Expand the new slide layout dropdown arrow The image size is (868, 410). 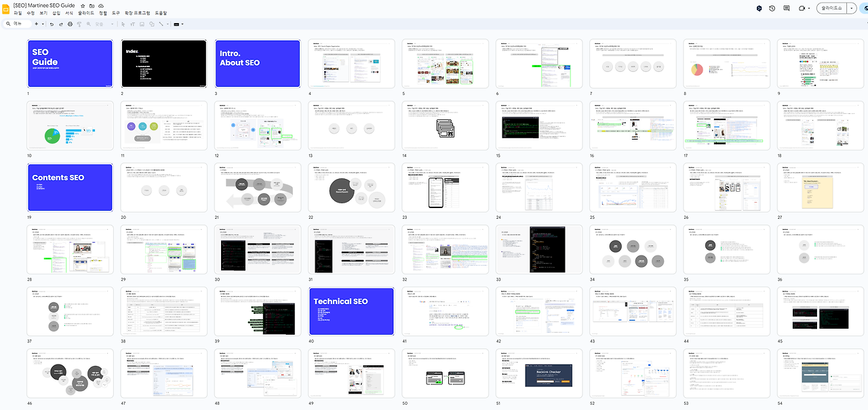tap(43, 24)
